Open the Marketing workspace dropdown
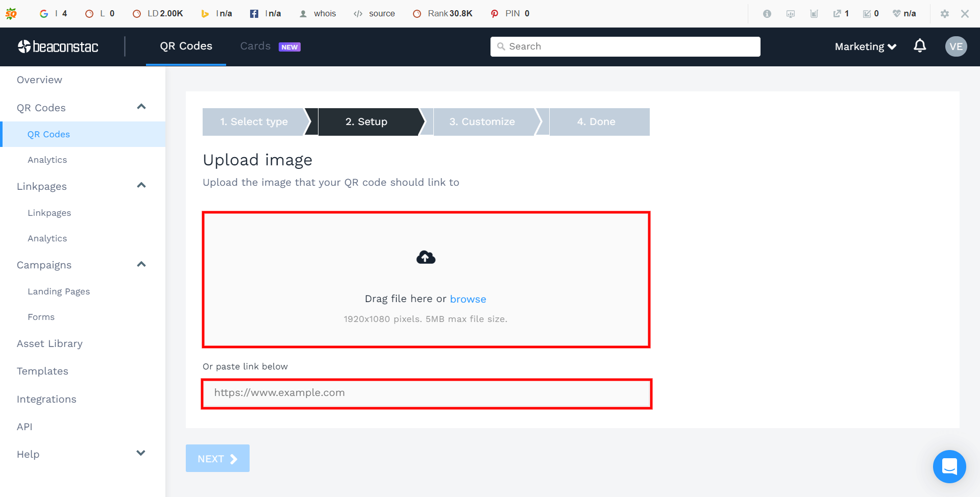 click(x=865, y=46)
